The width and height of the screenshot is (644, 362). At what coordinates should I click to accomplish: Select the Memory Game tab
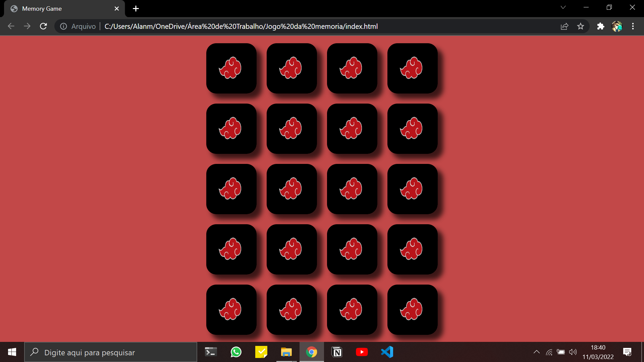point(64,9)
